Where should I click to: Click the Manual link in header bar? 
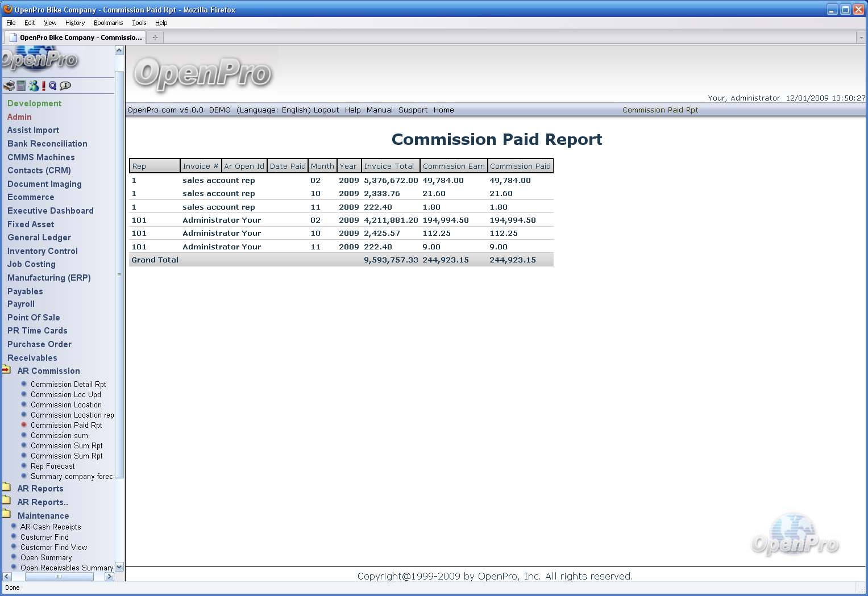[379, 110]
